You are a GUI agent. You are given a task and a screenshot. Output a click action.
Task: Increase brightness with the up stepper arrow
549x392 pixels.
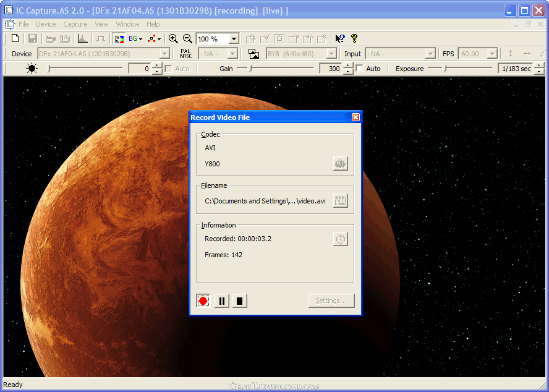tap(157, 66)
